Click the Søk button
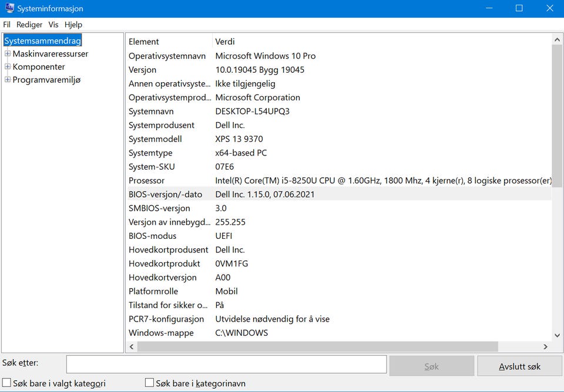 [x=432, y=366]
